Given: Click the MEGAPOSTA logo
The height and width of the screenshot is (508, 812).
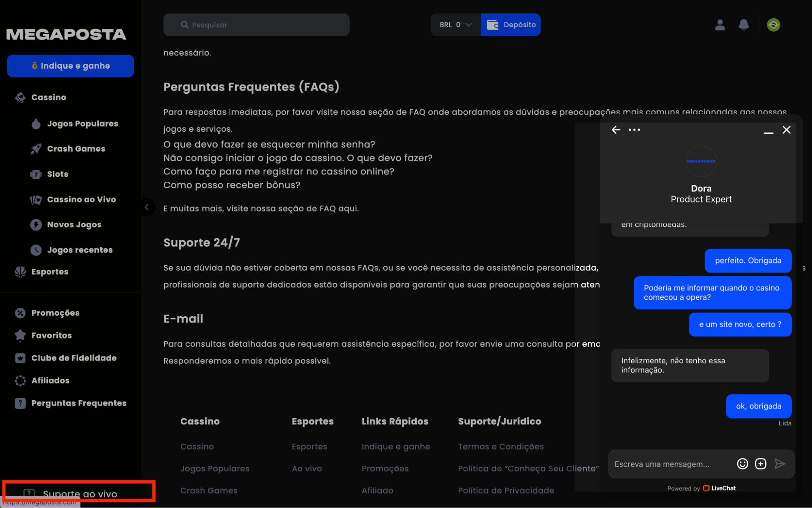Looking at the screenshot, I should 66,35.
